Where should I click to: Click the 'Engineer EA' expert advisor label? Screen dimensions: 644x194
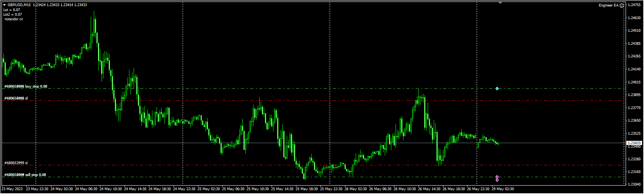pyautogui.click(x=608, y=5)
